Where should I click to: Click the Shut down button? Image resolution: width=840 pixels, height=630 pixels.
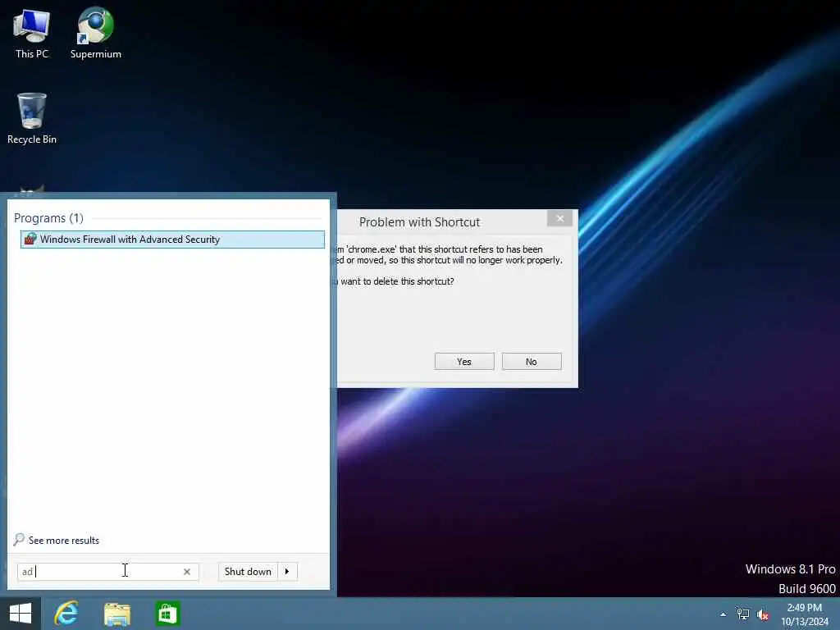[248, 572]
